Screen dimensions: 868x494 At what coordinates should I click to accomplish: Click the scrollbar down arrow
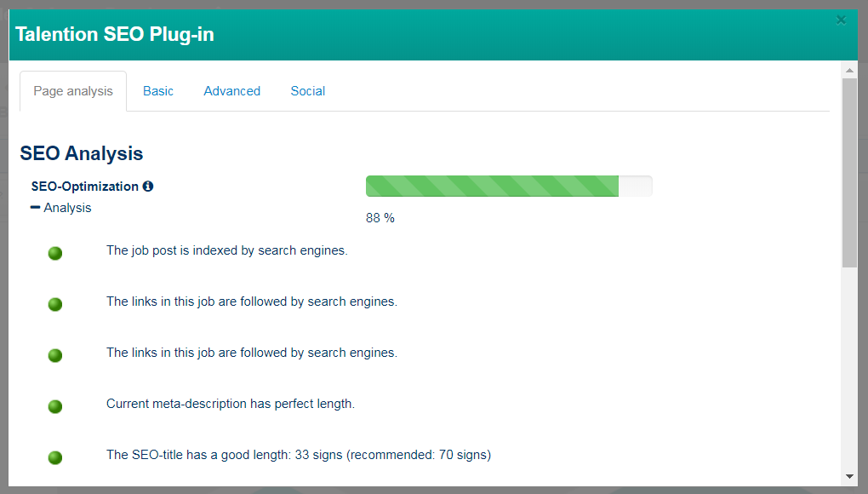pos(849,476)
